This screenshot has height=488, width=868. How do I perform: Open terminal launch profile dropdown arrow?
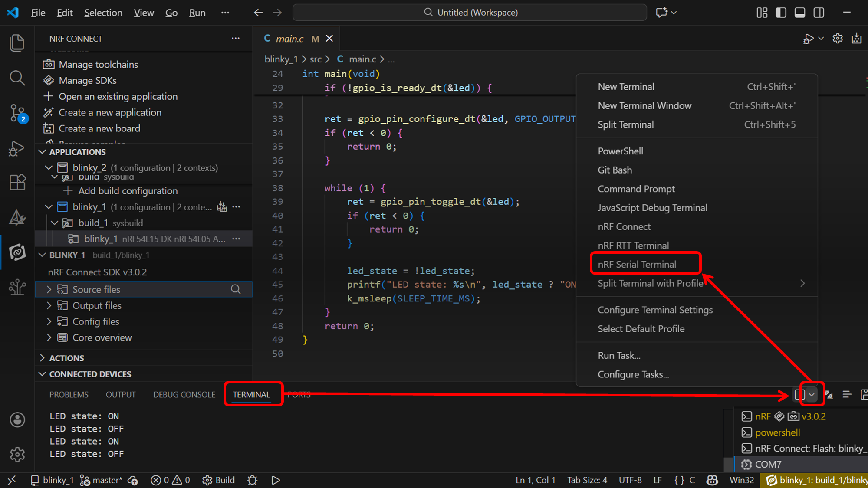[812, 394]
